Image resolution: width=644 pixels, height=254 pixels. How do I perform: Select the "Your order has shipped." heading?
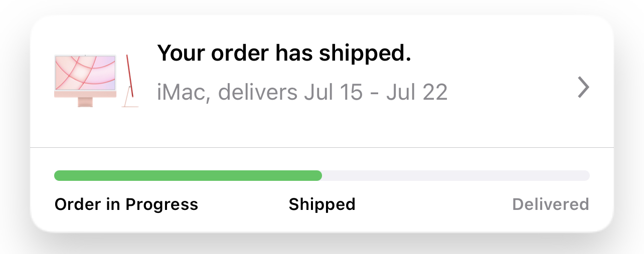point(284,53)
